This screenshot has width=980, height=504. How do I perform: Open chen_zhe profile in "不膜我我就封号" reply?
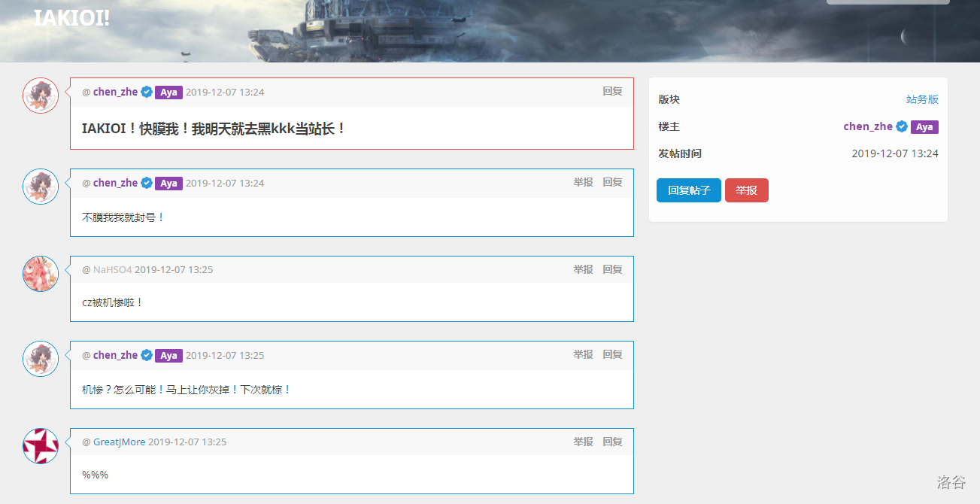[x=115, y=183]
